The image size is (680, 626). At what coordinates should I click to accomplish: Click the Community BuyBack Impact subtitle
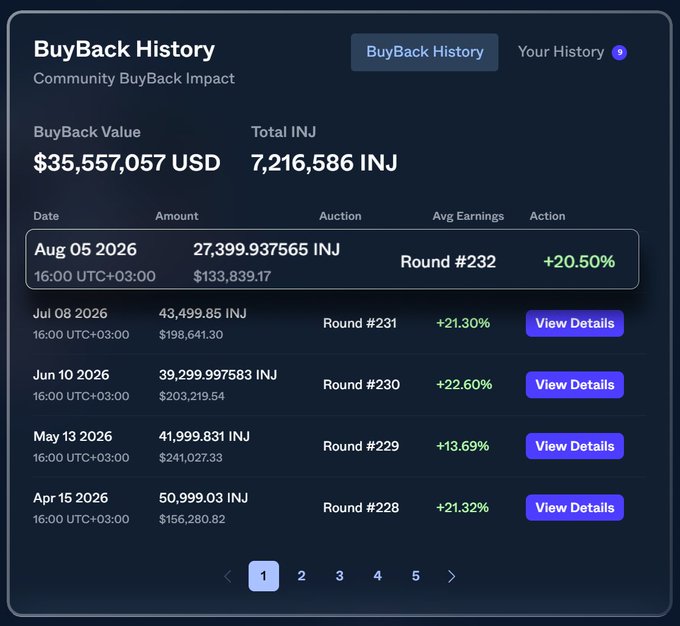click(x=134, y=79)
